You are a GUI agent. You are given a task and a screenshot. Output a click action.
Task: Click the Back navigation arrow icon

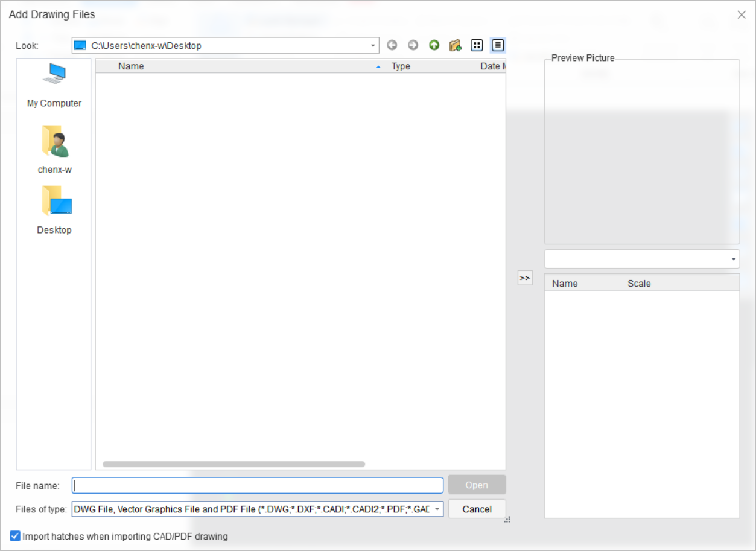392,45
